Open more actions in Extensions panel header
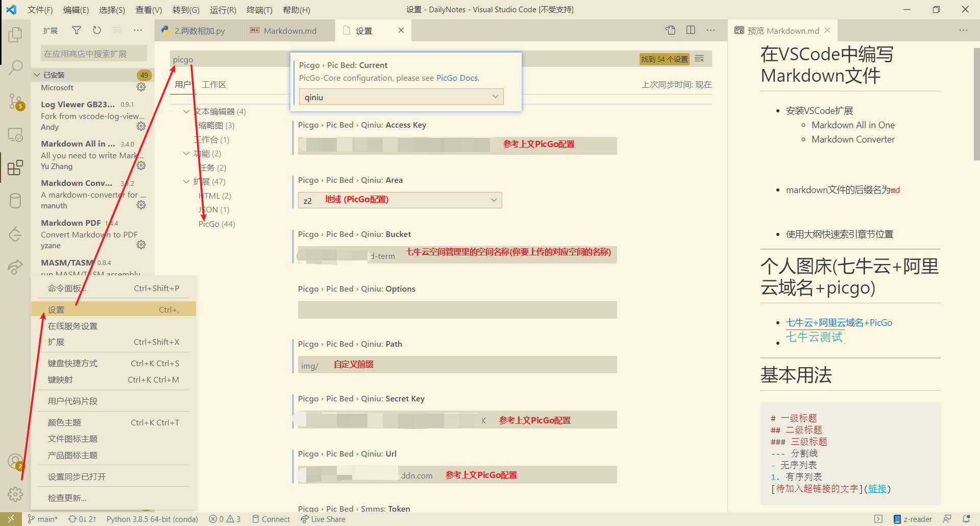The image size is (980, 526). [138, 31]
